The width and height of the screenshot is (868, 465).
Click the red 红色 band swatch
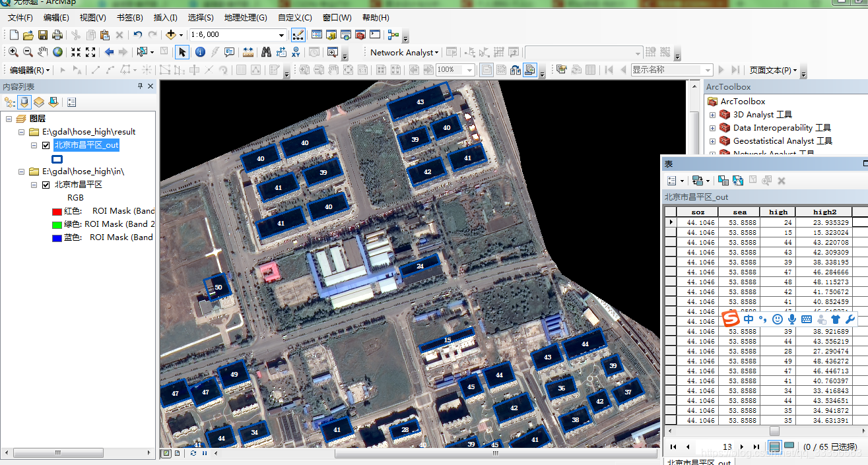click(x=57, y=211)
